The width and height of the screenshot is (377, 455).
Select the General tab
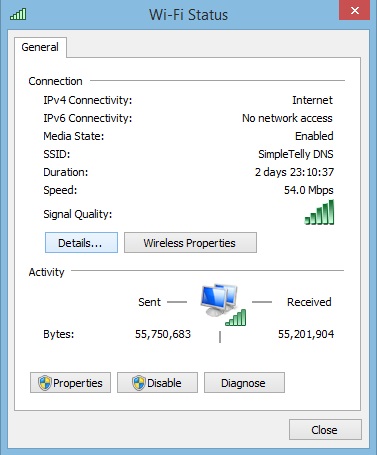click(x=40, y=47)
